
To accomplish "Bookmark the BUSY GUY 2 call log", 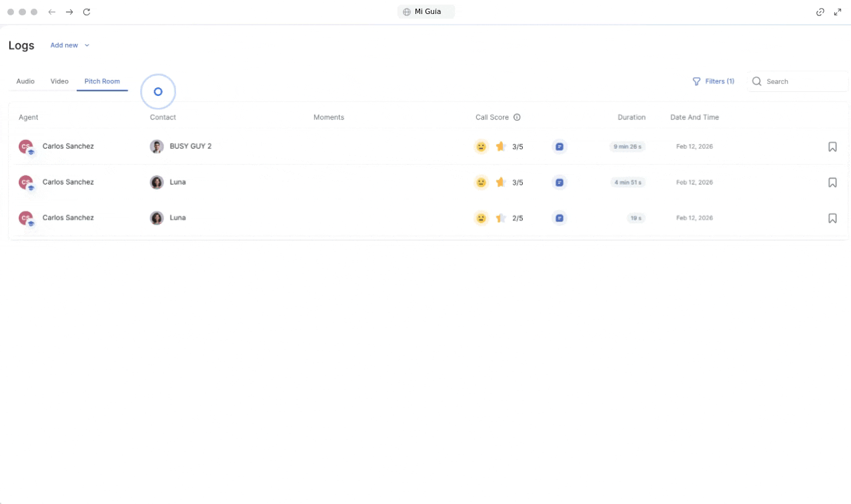I will [x=832, y=147].
